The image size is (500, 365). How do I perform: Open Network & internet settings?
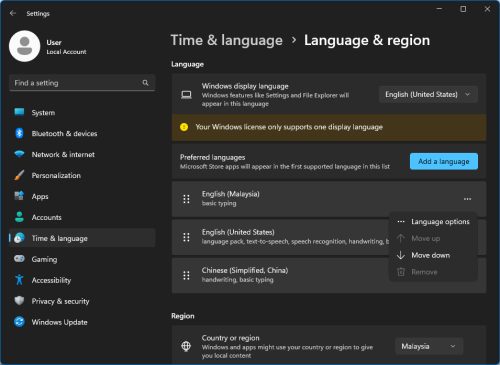click(82, 155)
